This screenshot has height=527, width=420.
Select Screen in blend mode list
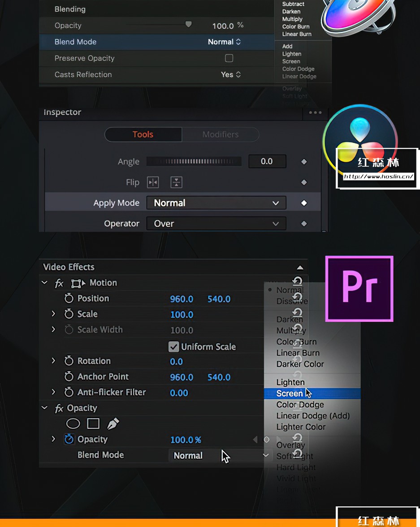click(312, 393)
